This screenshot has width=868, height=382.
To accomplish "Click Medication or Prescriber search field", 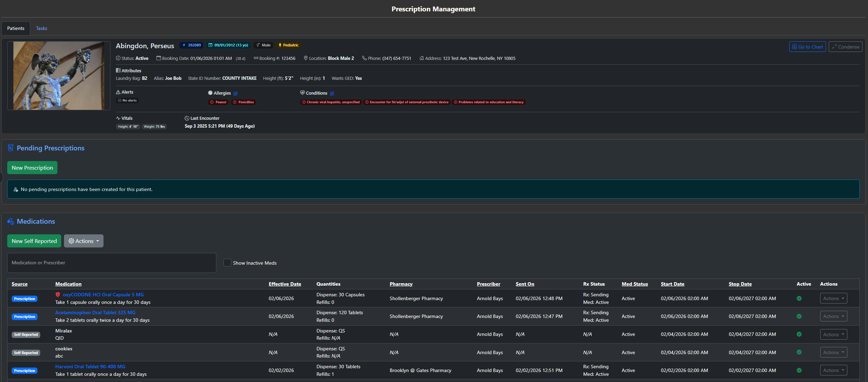I will click(x=112, y=263).
